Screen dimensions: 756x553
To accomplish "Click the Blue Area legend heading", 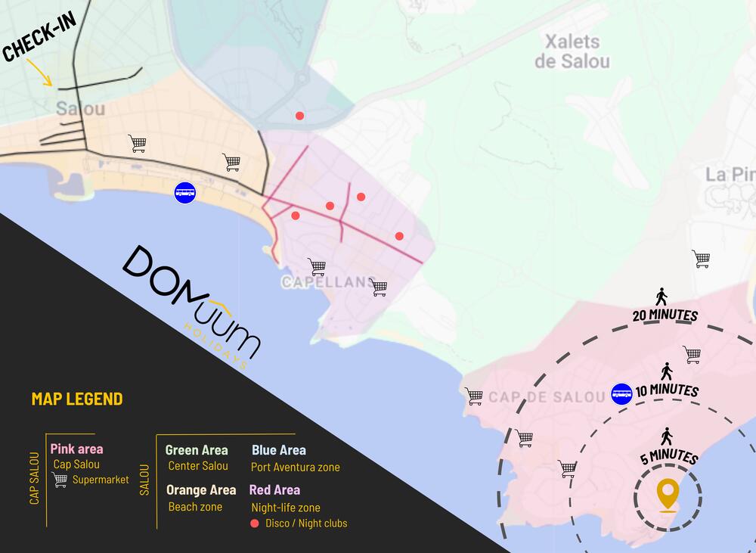I will point(279,450).
